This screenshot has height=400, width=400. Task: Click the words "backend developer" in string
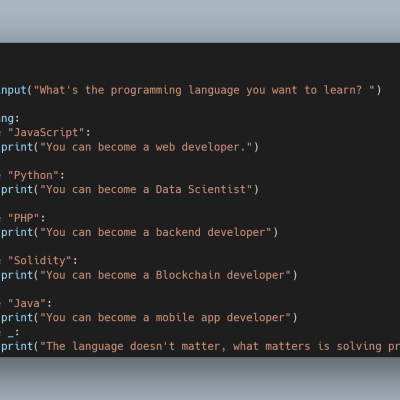coord(210,232)
